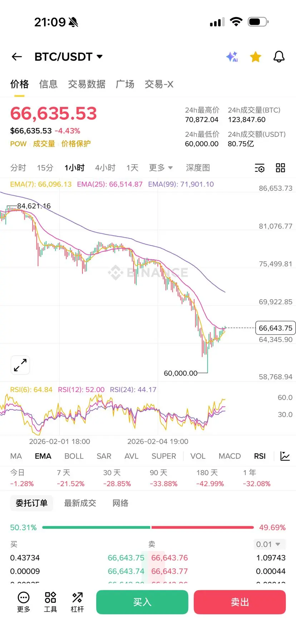Tap the green 买入 button
This screenshot has height=644, width=296.
142,602
